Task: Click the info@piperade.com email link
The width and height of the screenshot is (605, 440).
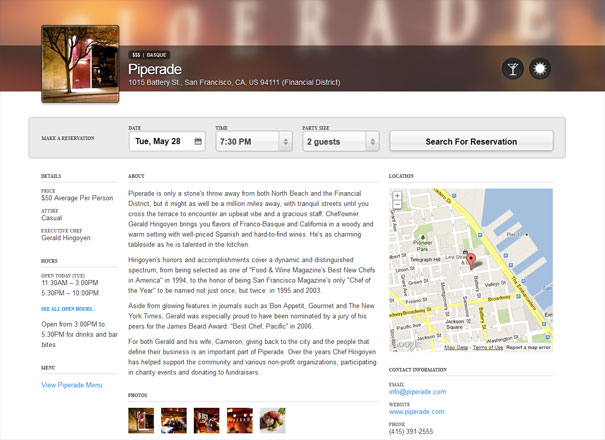Action: pos(417,392)
